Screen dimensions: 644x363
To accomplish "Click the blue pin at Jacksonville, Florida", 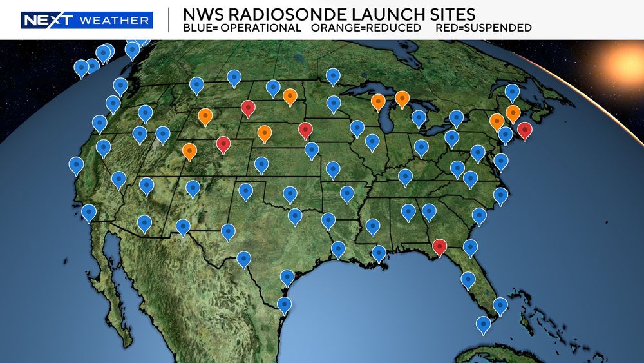I will 470,248.
